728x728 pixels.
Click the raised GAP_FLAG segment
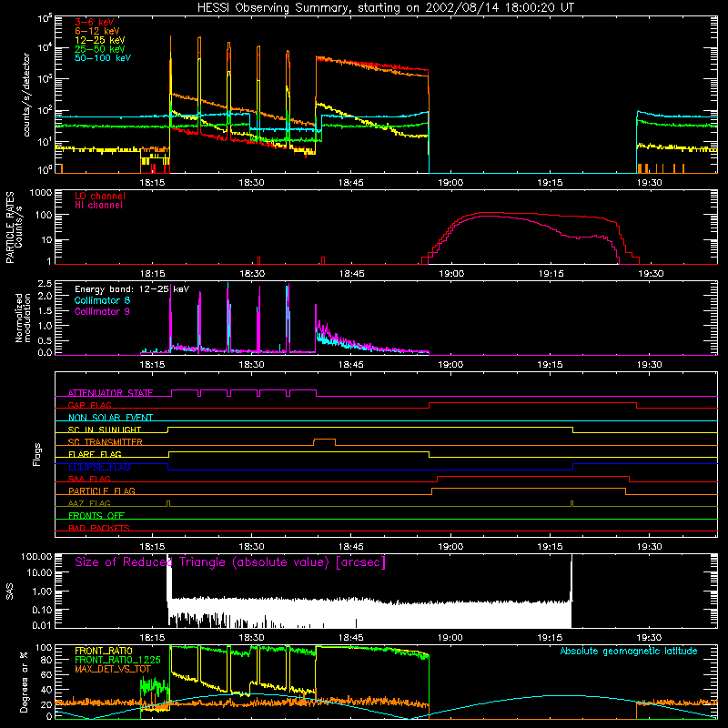(x=532, y=403)
